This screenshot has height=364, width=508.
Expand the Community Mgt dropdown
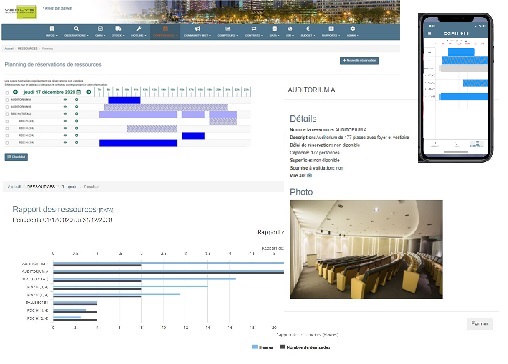[x=197, y=32]
